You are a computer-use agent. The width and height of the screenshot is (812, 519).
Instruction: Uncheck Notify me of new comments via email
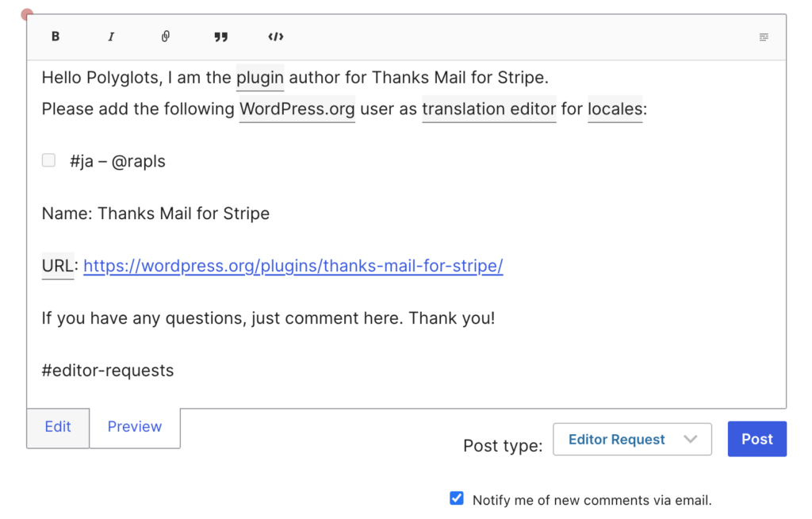(x=457, y=498)
